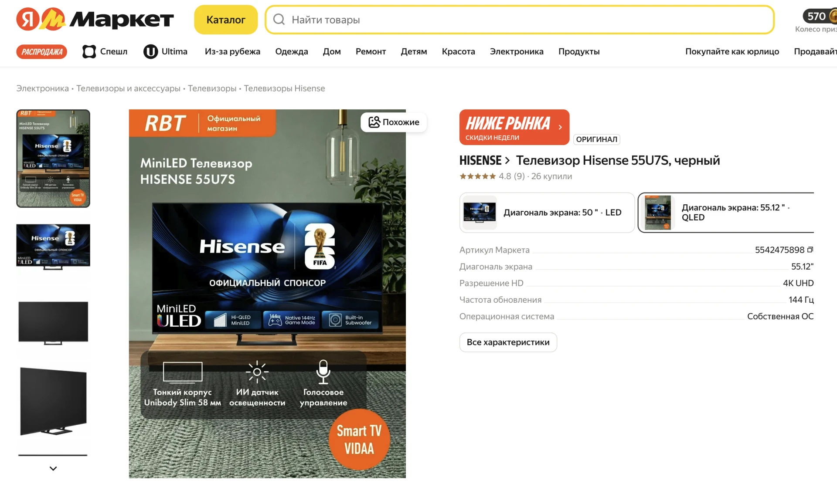Click the Похожие image-search icon

(x=374, y=122)
